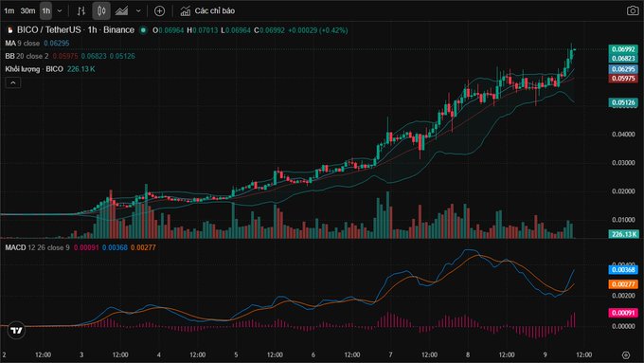Image resolution: width=644 pixels, height=363 pixels.
Task: Click the 0.00368 MACD axis label
Action: pos(623,270)
